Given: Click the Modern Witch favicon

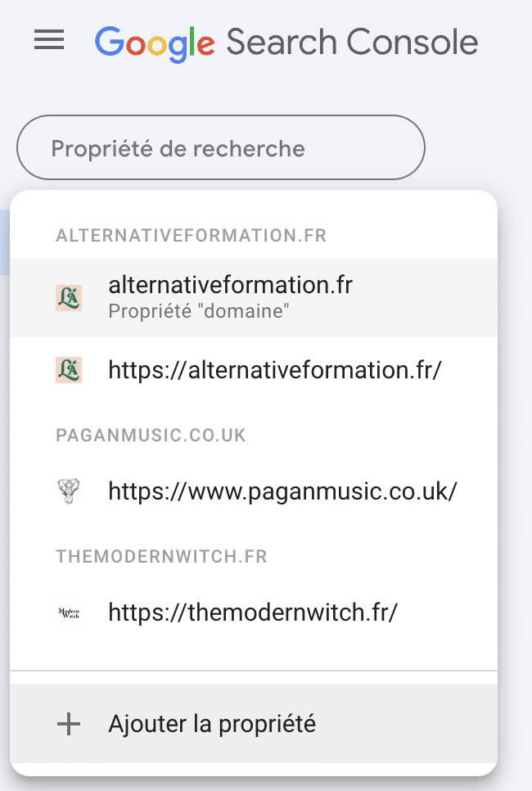Looking at the screenshot, I should (x=69, y=612).
